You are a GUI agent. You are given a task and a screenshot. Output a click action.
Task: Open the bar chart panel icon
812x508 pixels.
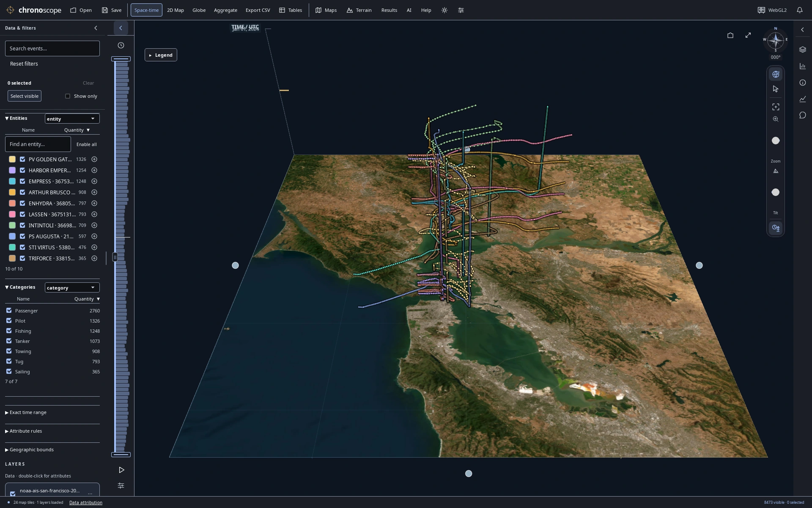pos(803,66)
